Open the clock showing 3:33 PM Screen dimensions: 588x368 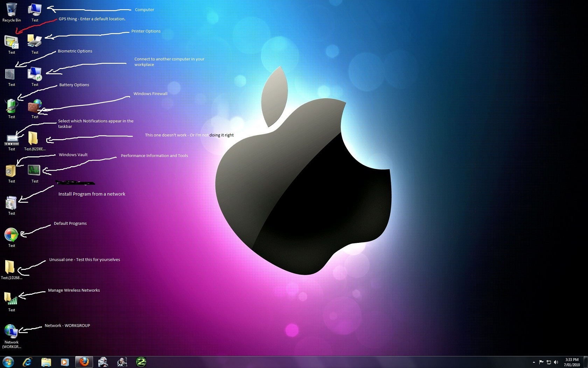[572, 362]
